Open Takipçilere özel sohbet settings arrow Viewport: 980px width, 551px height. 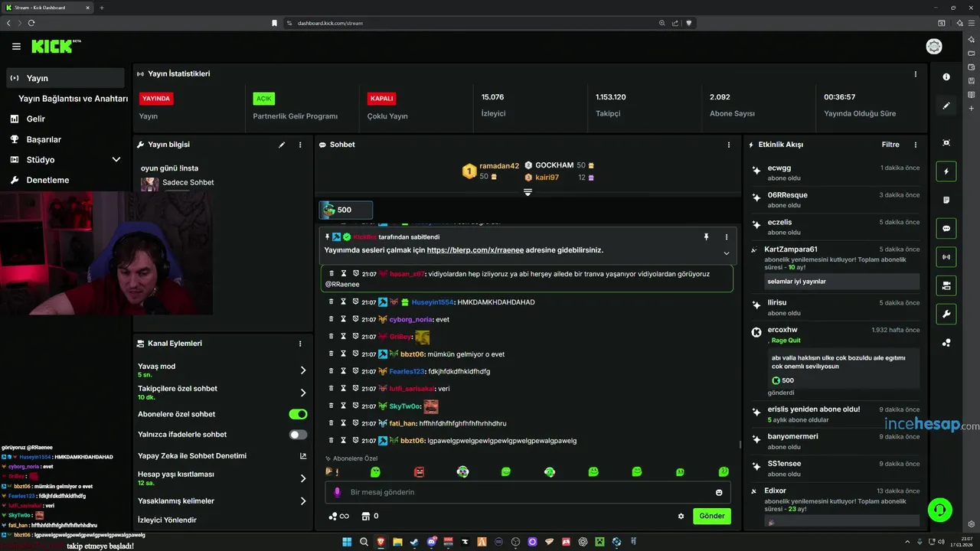point(303,393)
